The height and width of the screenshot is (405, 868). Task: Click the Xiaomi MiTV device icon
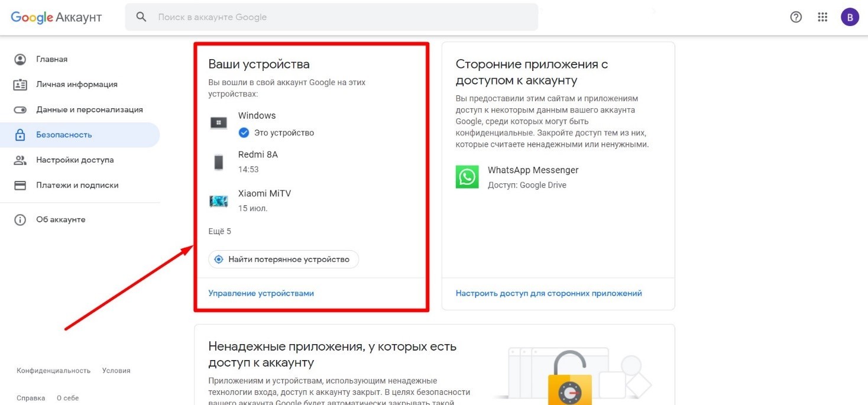pyautogui.click(x=219, y=201)
